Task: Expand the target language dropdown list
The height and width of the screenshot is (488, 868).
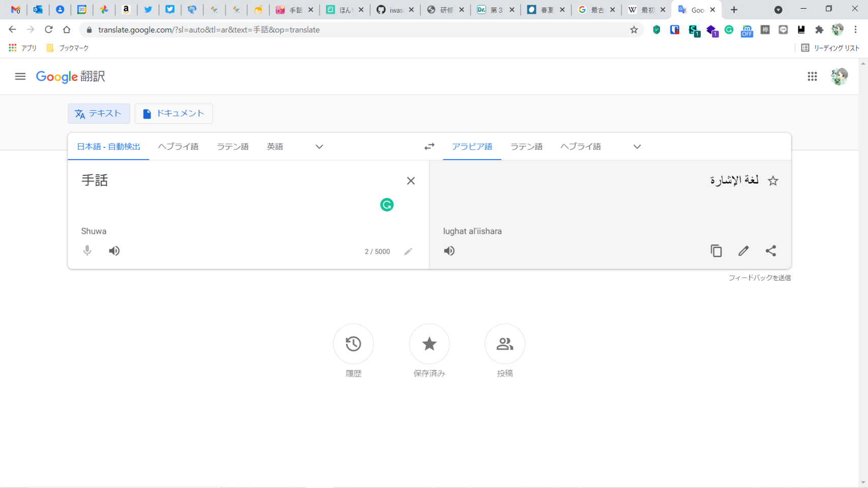Action: pos(637,147)
